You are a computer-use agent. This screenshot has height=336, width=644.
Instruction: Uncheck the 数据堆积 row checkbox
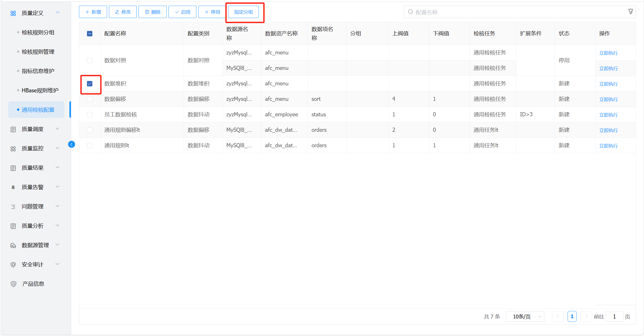[x=90, y=84]
